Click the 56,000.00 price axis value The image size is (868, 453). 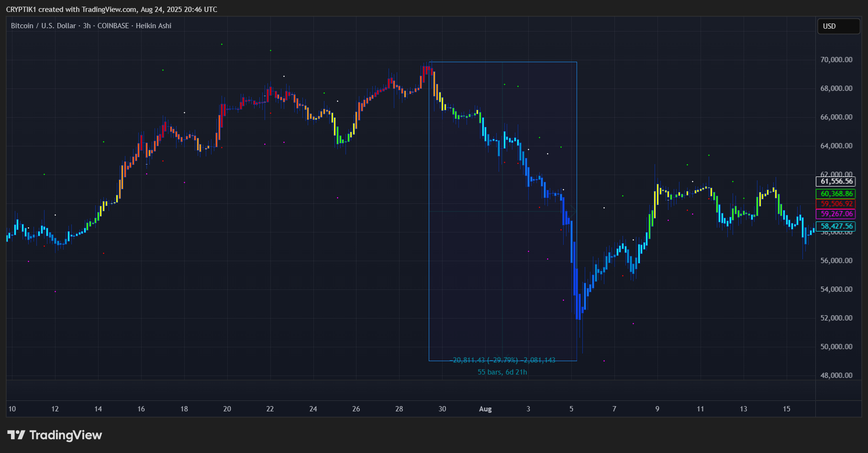coord(836,261)
